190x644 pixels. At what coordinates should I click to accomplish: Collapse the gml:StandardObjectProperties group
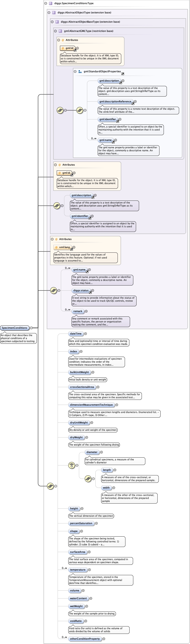tap(75, 72)
